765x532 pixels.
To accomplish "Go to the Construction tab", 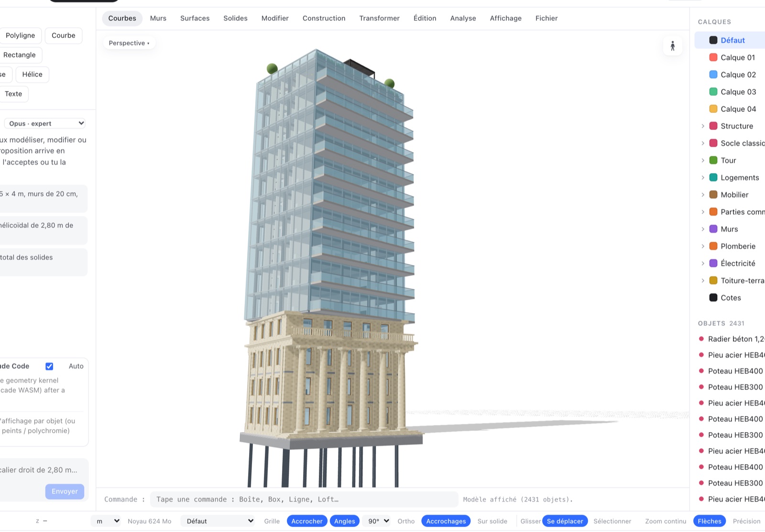I will [324, 18].
